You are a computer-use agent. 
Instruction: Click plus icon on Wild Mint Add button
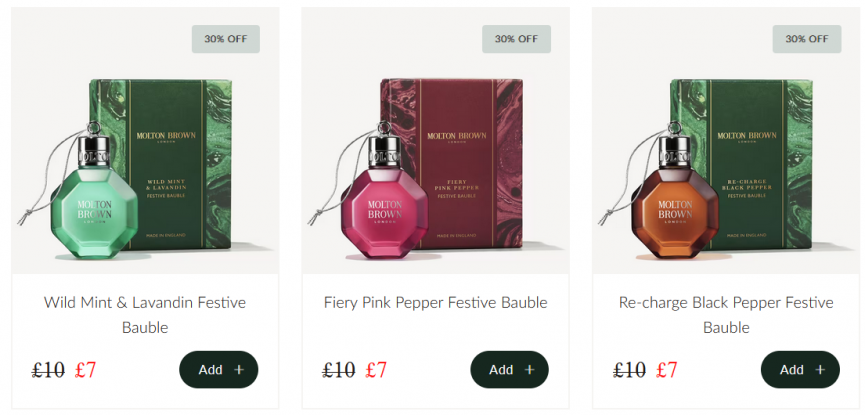pos(239,370)
